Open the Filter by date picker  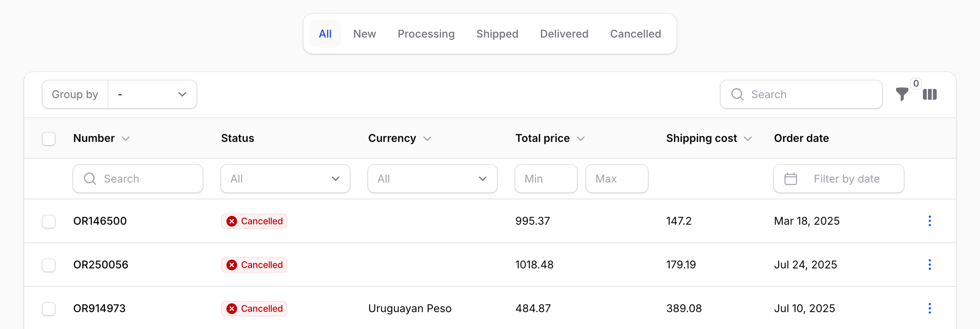[x=838, y=179]
